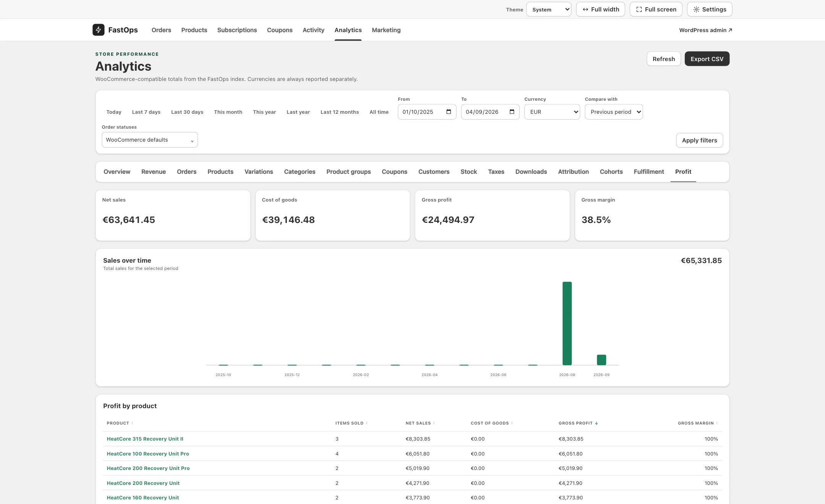Open Settings
Image resolution: width=825 pixels, height=504 pixels.
[710, 10]
